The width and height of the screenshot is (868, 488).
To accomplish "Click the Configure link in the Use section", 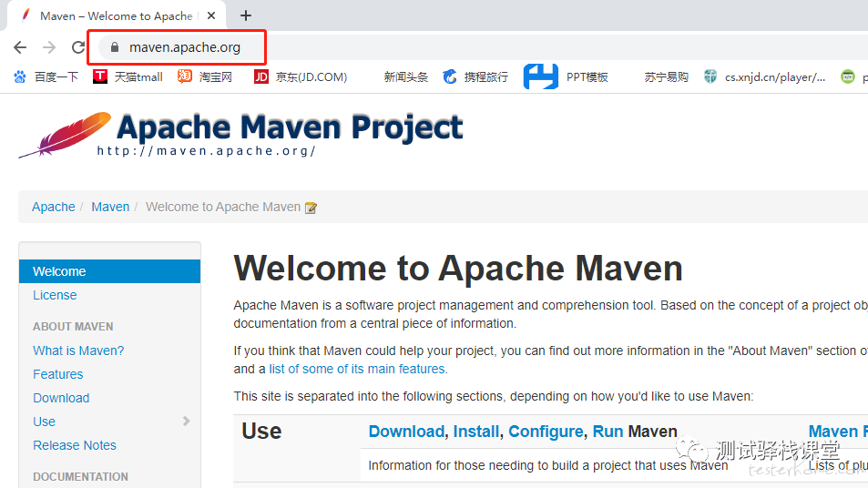I will pos(546,432).
